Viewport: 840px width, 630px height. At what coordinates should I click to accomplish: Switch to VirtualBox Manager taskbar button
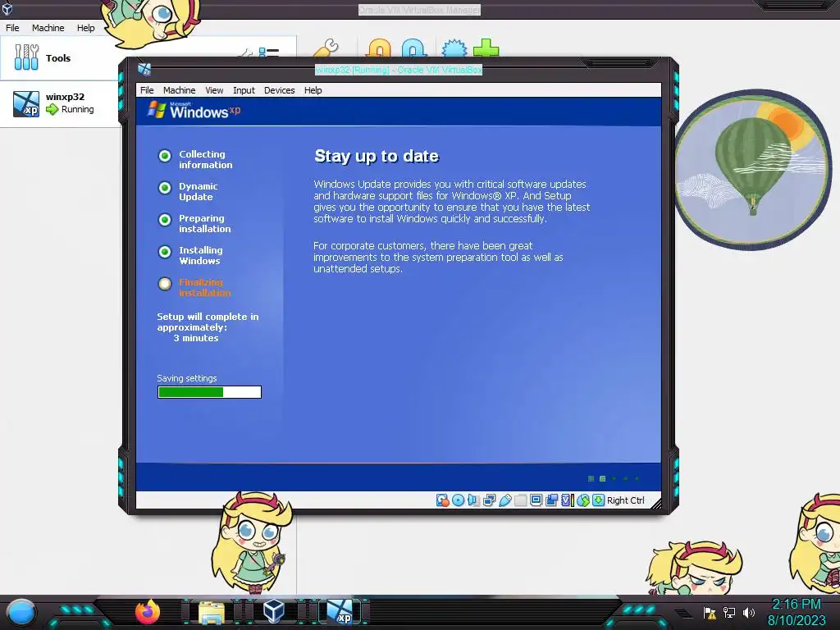[x=274, y=612]
